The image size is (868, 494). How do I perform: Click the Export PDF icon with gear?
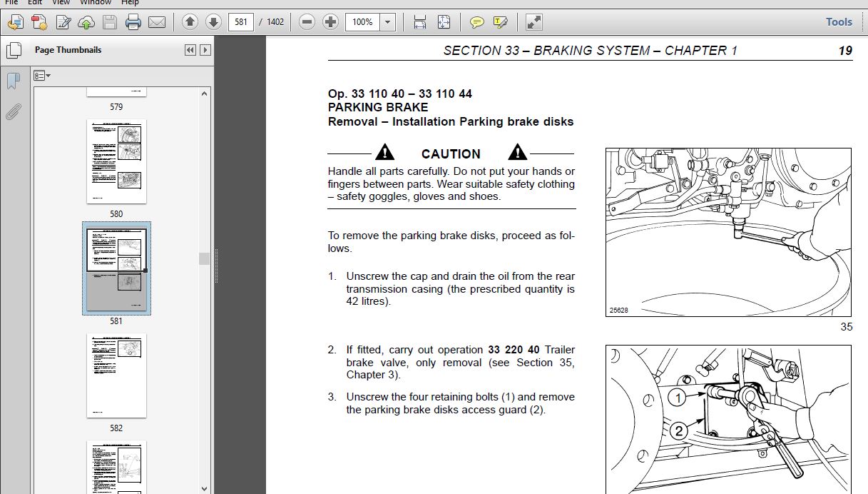pos(39,22)
